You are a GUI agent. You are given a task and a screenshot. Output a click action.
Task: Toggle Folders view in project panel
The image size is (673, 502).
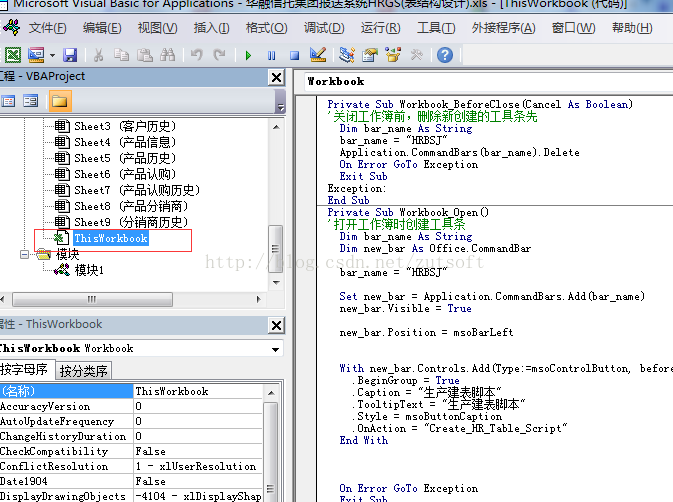tap(60, 101)
